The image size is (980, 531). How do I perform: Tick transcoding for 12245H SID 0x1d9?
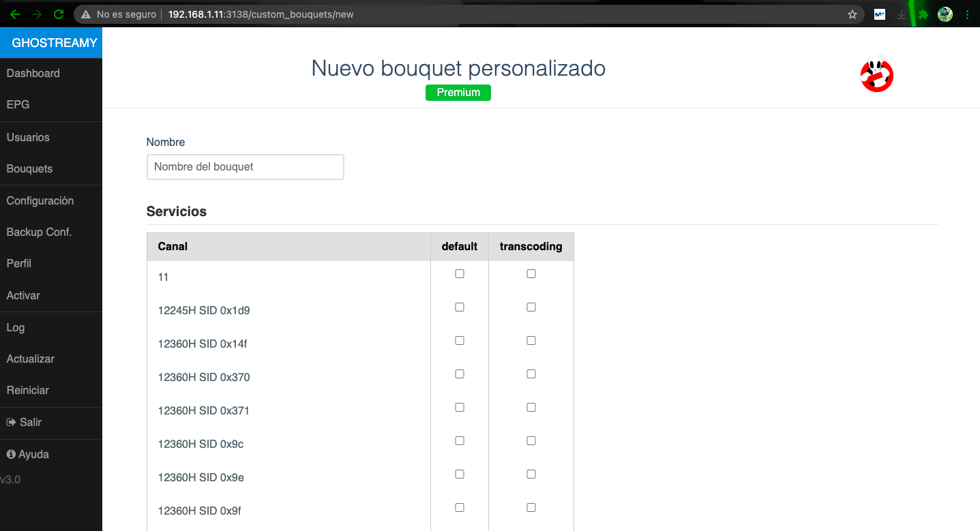(531, 307)
